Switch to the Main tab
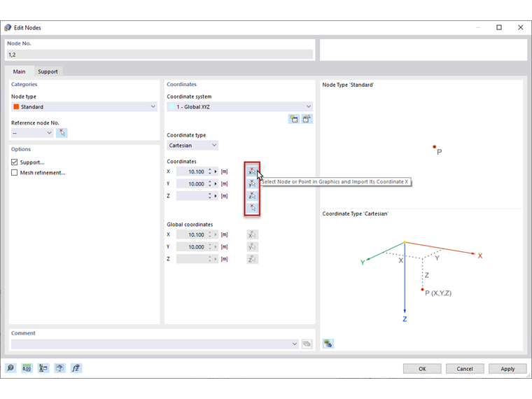Screen dimensions: 532x399 [x=20, y=71]
